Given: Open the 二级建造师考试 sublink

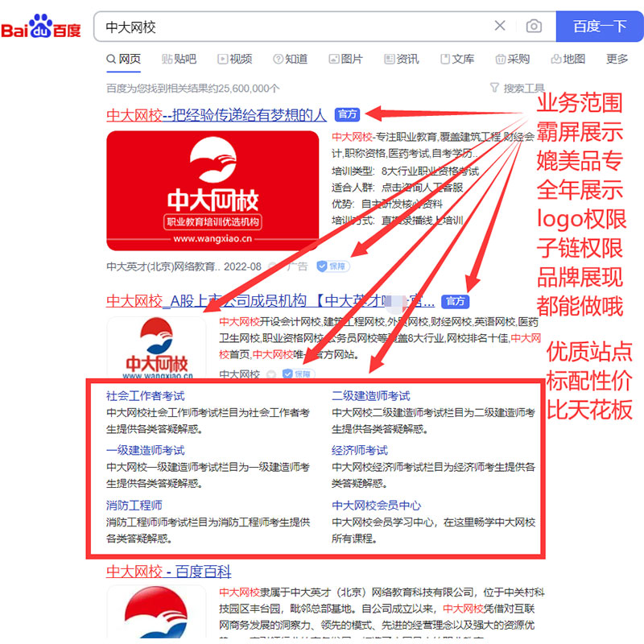Looking at the screenshot, I should [x=371, y=396].
